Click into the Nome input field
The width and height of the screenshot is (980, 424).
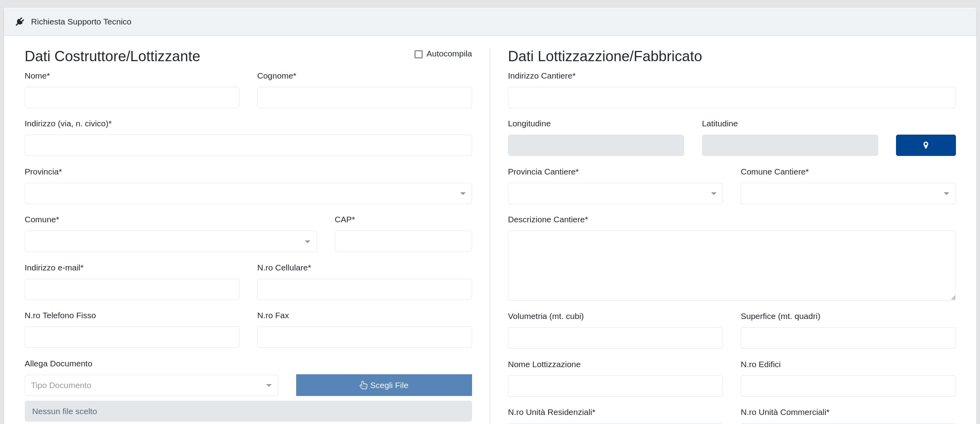132,98
